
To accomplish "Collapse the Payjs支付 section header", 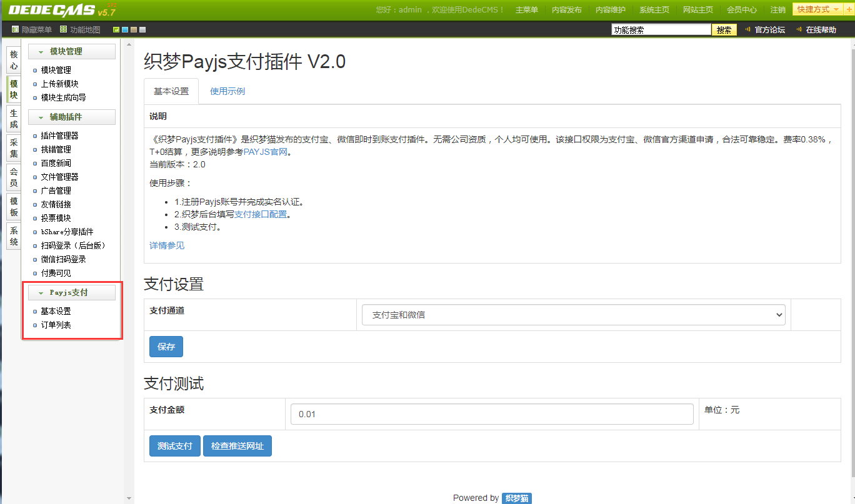I will [x=72, y=292].
